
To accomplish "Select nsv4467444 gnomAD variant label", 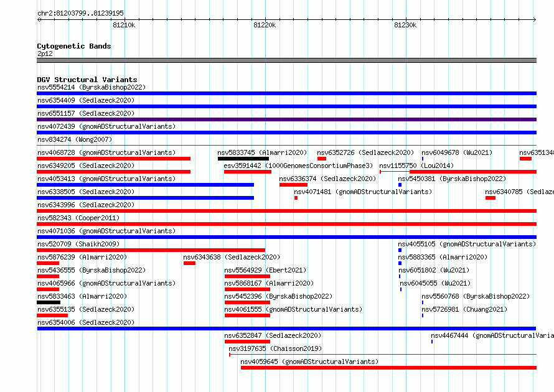I will pyautogui.click(x=492, y=335).
